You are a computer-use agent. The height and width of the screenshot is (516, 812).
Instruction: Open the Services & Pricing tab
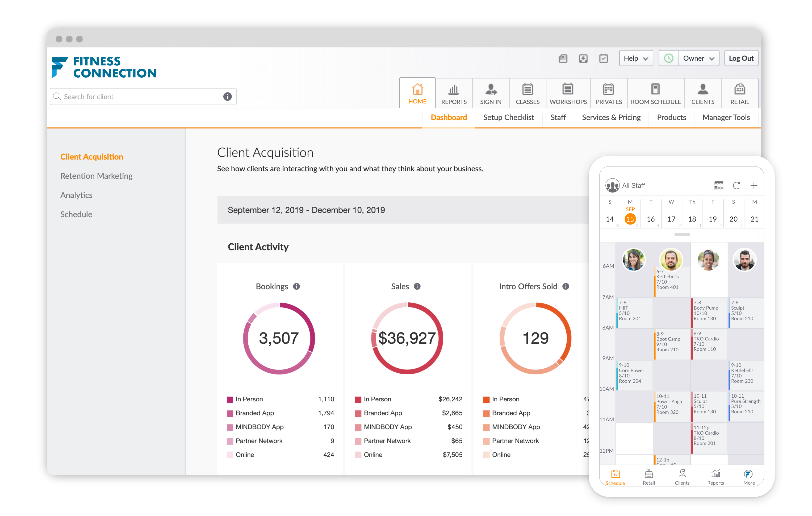pos(611,117)
